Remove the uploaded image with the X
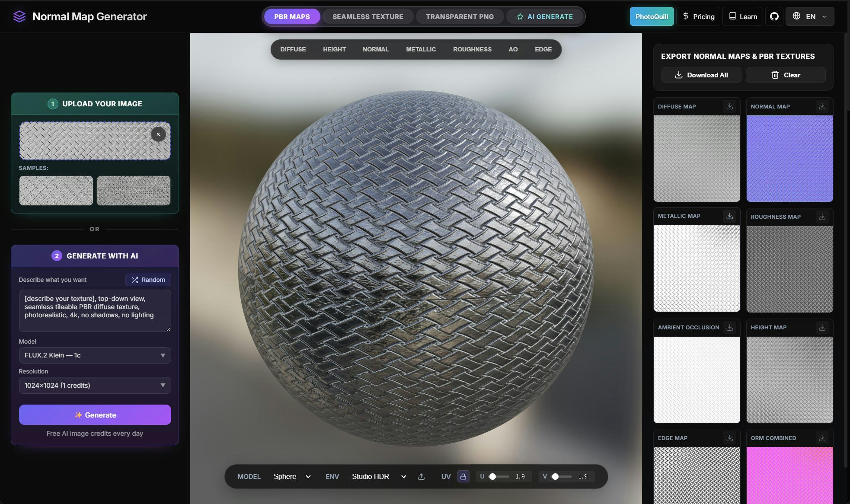Image resolution: width=850 pixels, height=504 pixels. pyautogui.click(x=158, y=134)
